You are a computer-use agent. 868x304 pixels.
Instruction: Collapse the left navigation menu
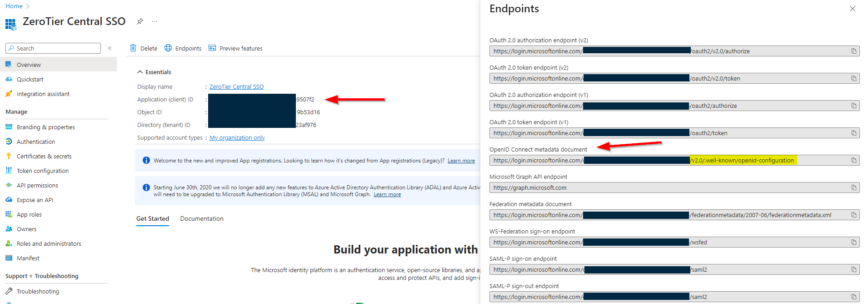110,48
